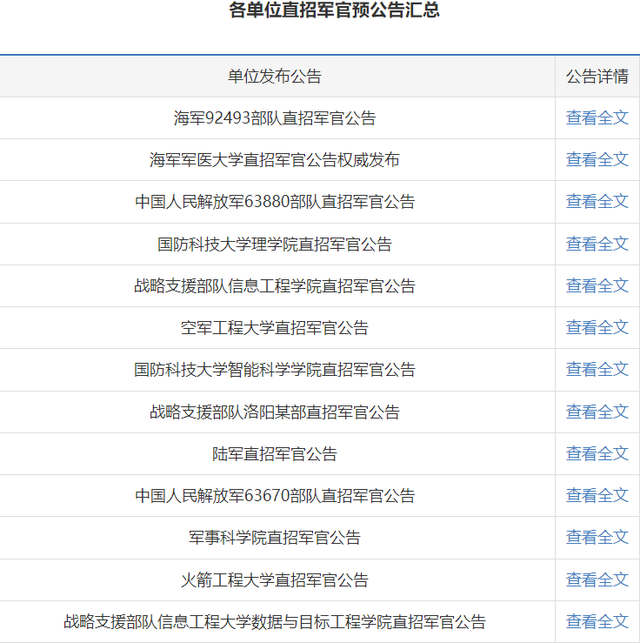The height and width of the screenshot is (643, 640).
Task: Select text 火箭工程大学直招军官公告
Action: [275, 581]
